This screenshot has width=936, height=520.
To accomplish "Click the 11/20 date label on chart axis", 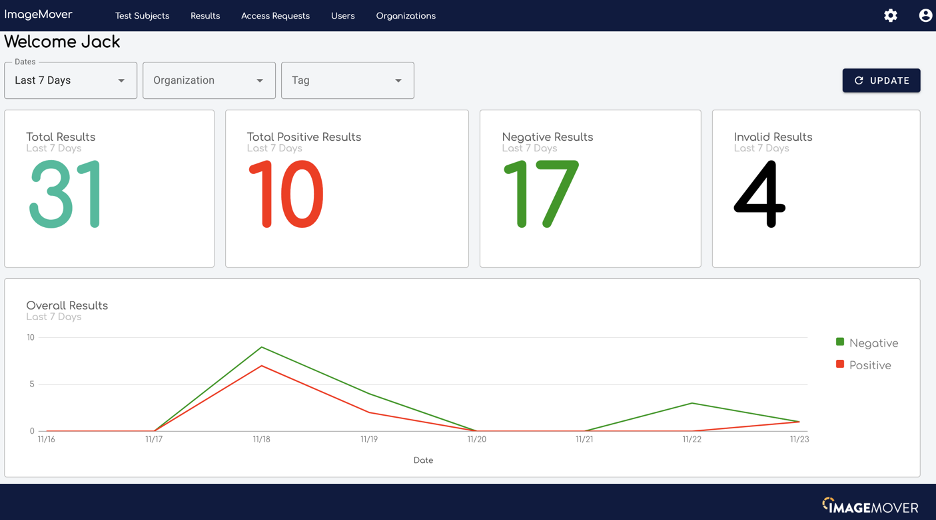I will point(476,439).
